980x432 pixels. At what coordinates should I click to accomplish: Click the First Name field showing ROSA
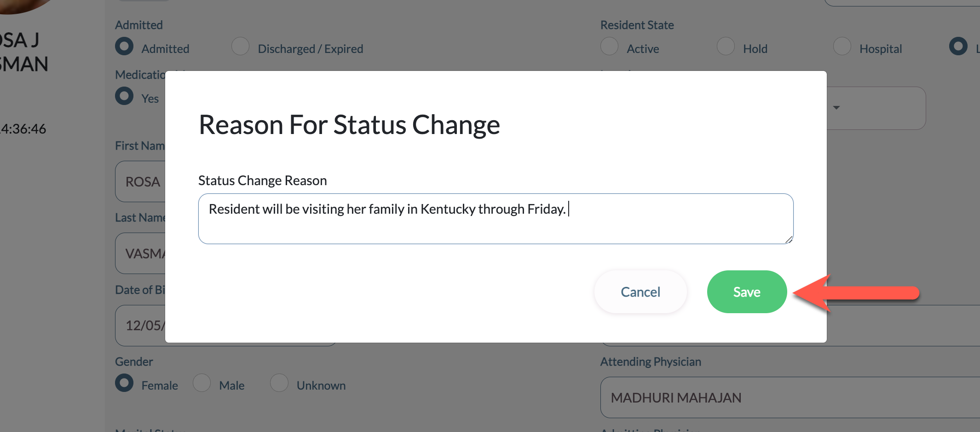[141, 181]
